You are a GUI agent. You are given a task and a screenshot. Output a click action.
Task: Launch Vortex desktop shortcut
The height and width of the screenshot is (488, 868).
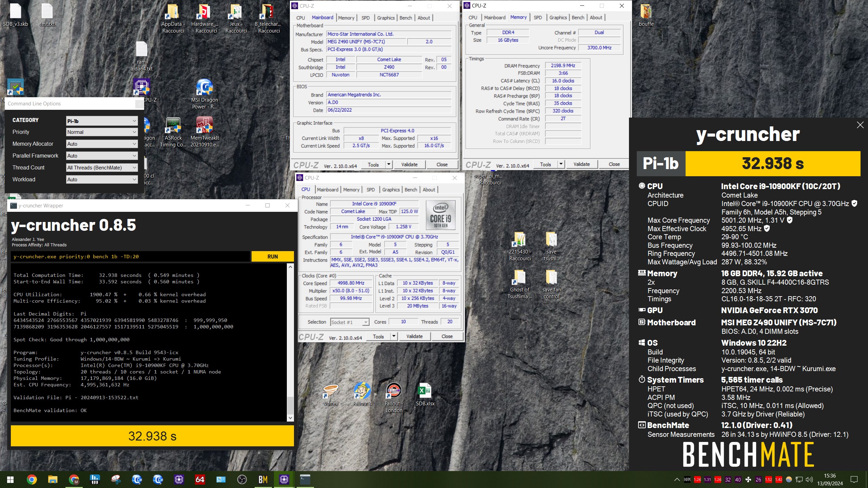(x=331, y=395)
